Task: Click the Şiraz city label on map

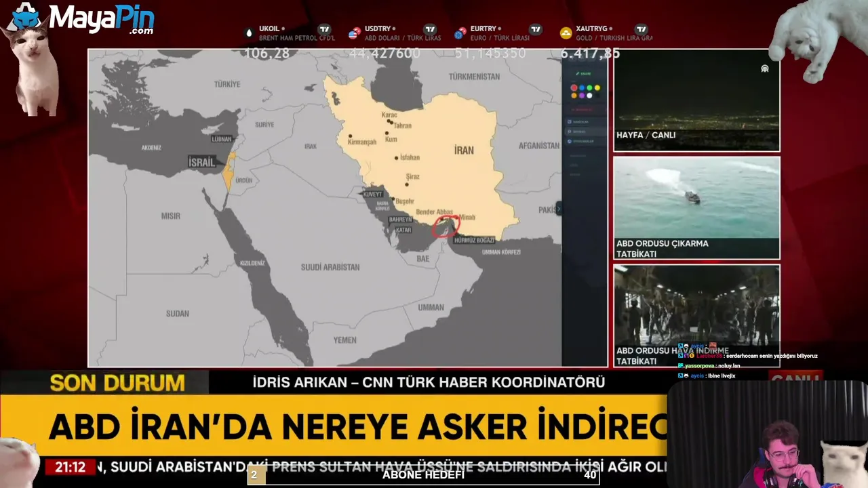Action: click(412, 177)
